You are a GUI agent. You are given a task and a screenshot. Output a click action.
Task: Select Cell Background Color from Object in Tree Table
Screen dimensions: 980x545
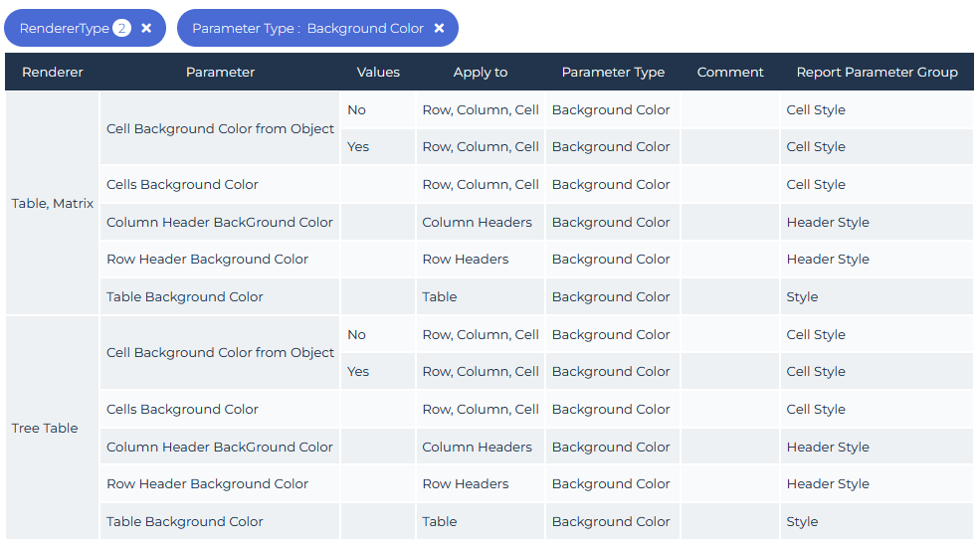click(220, 353)
